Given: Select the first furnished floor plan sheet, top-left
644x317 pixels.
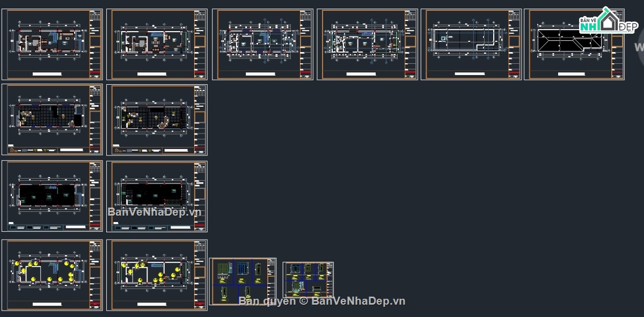Looking at the screenshot, I should pos(52,45).
